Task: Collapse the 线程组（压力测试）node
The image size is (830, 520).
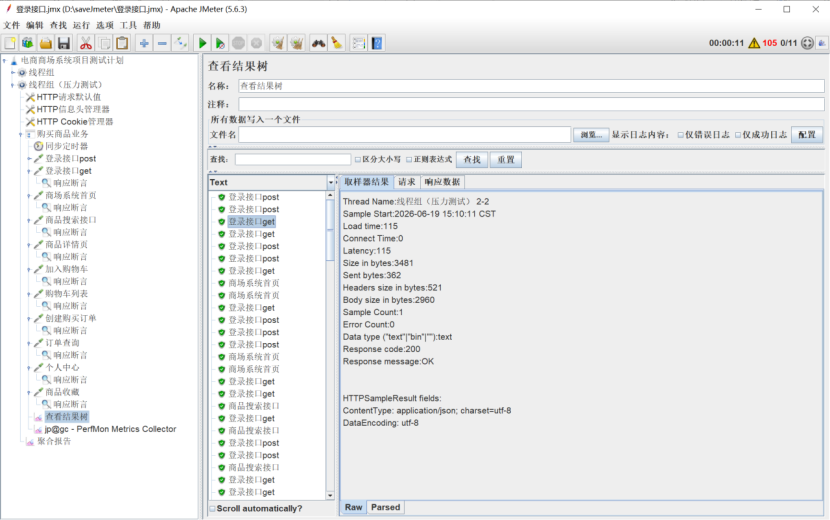Action: click(x=13, y=85)
